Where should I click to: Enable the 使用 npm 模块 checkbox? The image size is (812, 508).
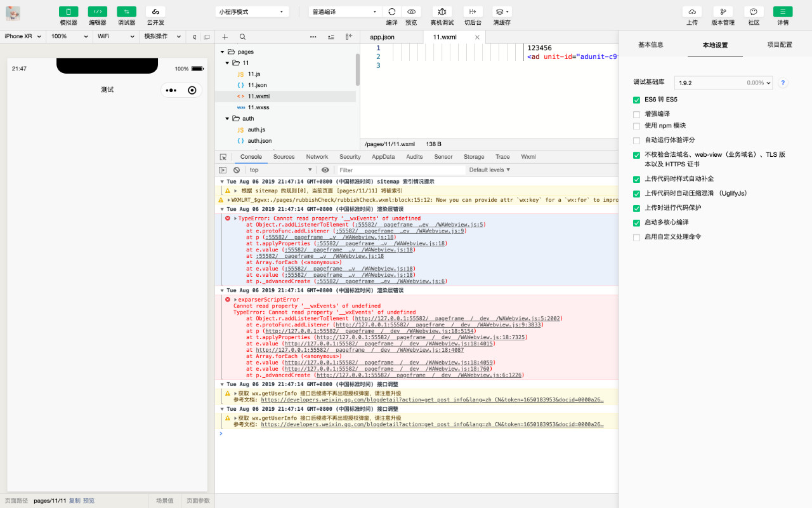click(636, 126)
